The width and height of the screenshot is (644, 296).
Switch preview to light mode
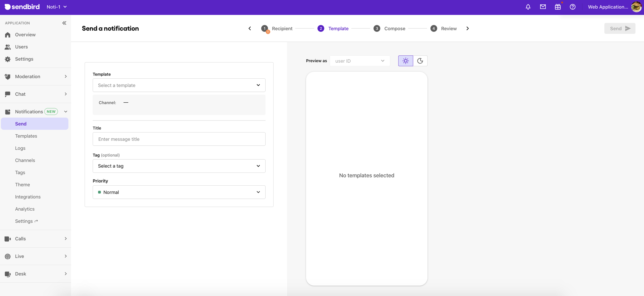click(x=405, y=61)
